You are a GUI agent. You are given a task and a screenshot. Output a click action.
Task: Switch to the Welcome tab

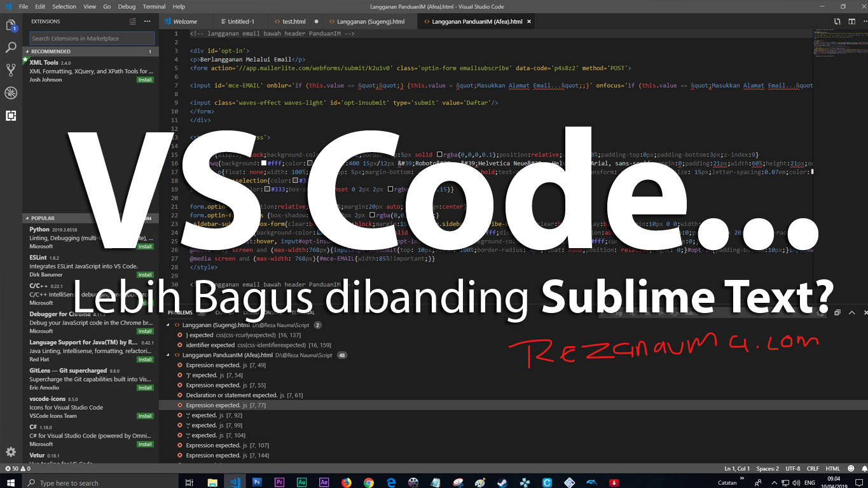point(185,21)
